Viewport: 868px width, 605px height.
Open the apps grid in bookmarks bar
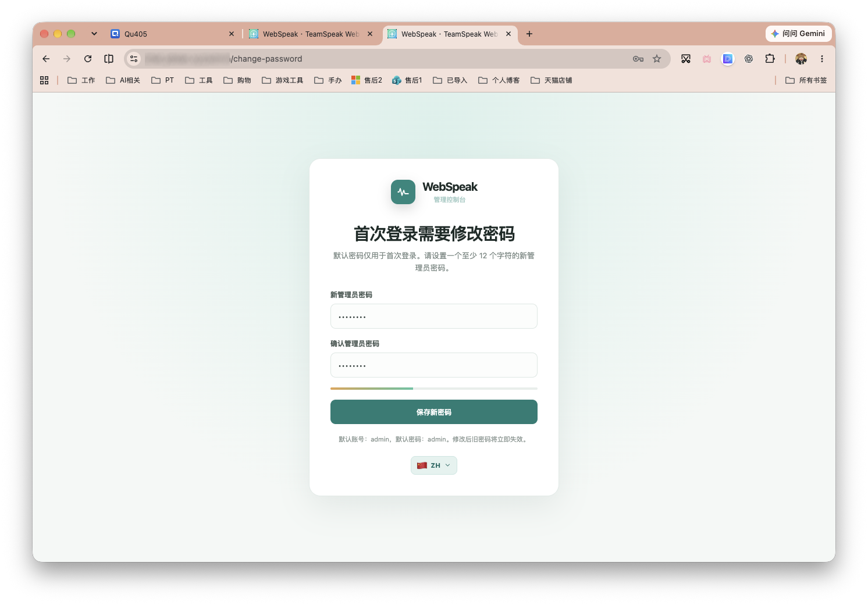point(44,80)
